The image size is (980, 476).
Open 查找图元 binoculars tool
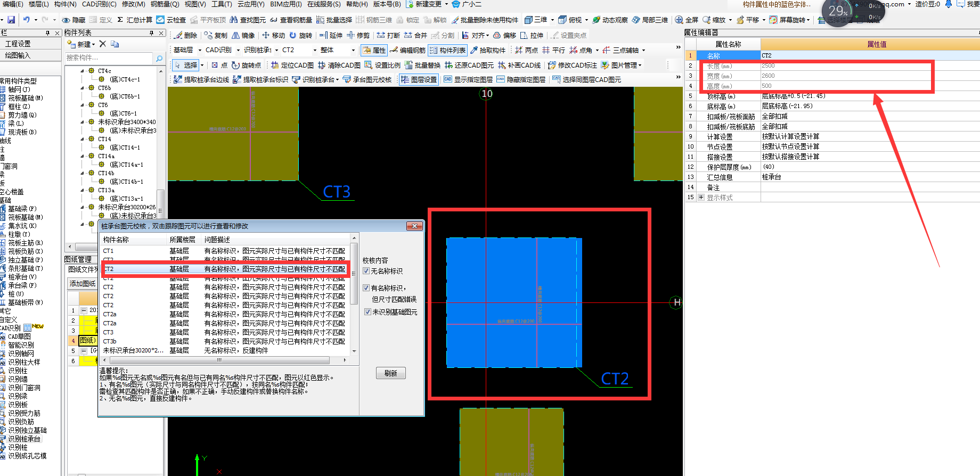(248, 20)
